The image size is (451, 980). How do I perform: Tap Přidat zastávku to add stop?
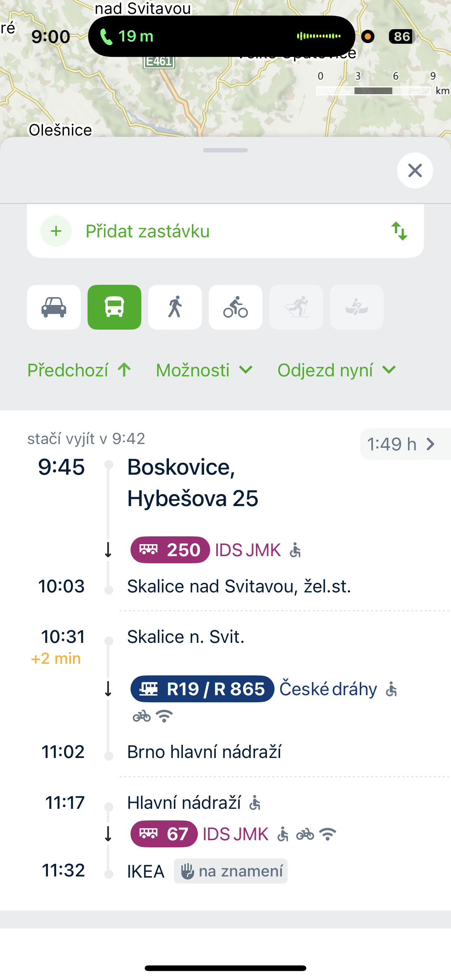tap(148, 231)
